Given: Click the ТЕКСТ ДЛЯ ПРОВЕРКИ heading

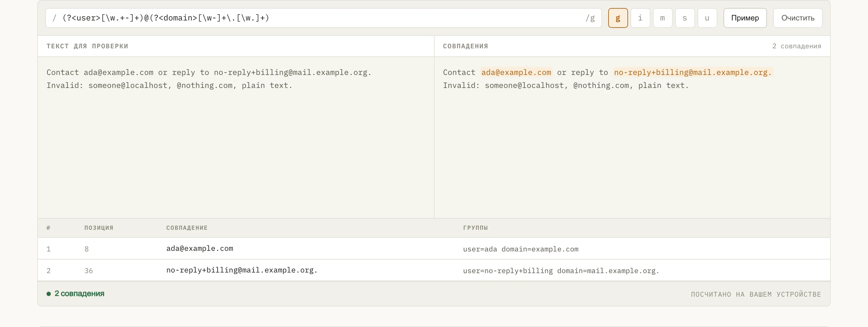Looking at the screenshot, I should pyautogui.click(x=87, y=46).
